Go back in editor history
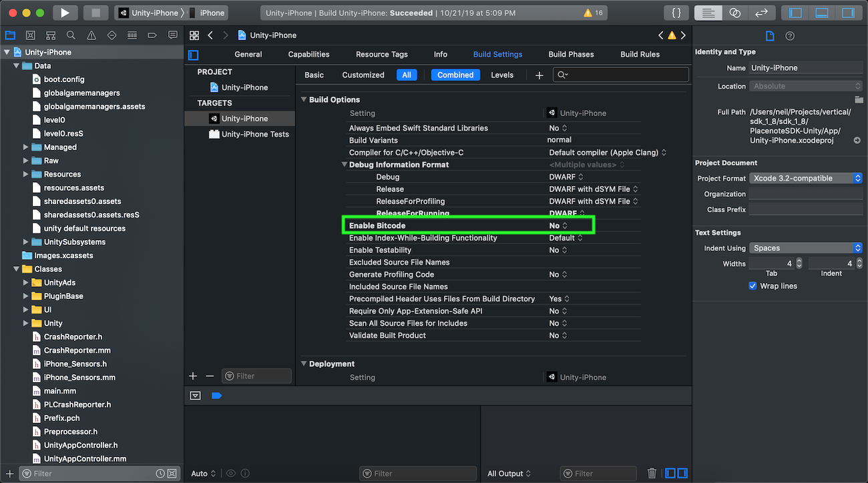The width and height of the screenshot is (868, 483). (210, 35)
